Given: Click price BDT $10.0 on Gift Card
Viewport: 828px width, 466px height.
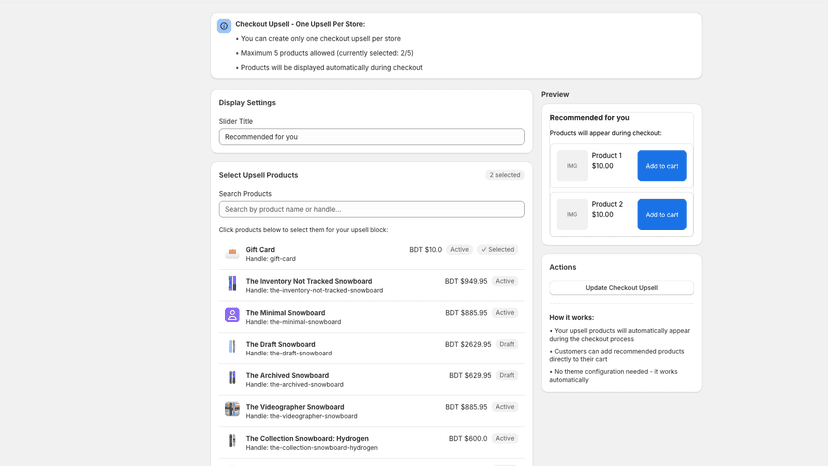Looking at the screenshot, I should 426,249.
